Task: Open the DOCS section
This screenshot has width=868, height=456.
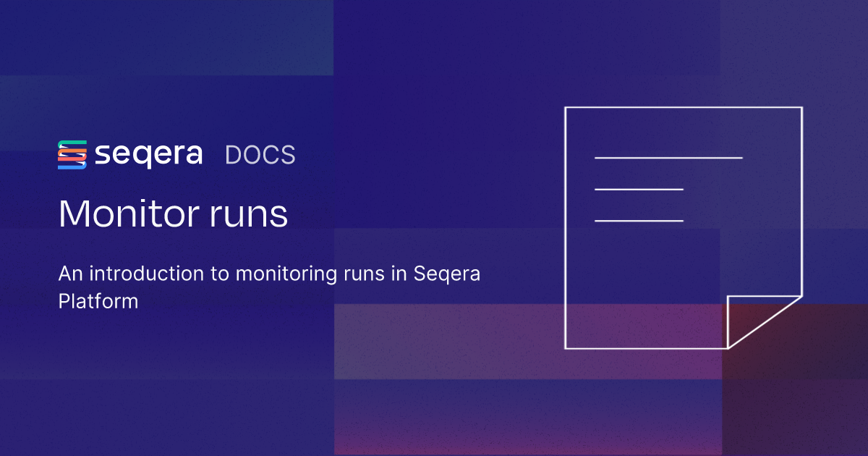Action: tap(259, 154)
